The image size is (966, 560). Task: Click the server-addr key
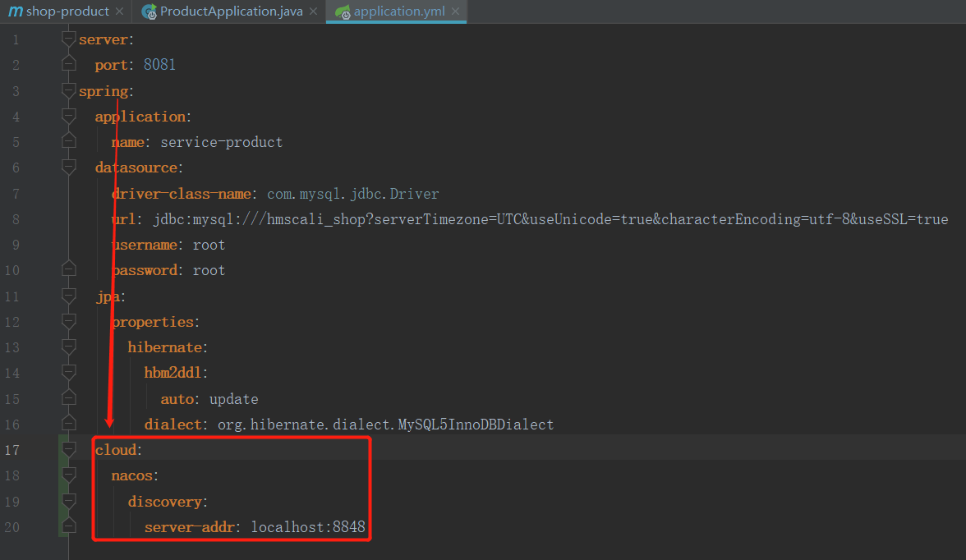(x=190, y=527)
